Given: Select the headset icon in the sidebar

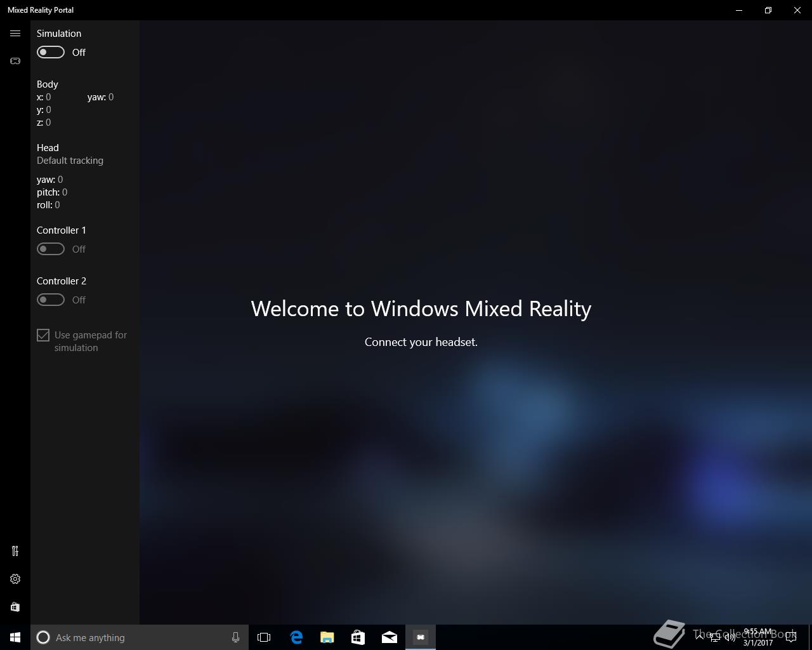Looking at the screenshot, I should coord(15,61).
